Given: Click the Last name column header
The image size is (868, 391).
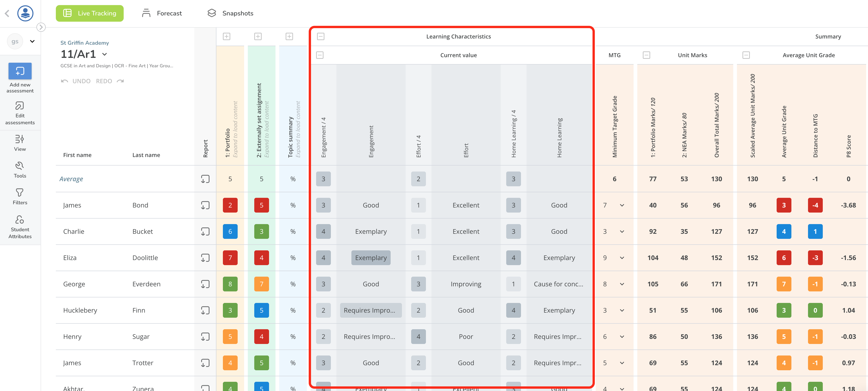Looking at the screenshot, I should pyautogui.click(x=146, y=155).
